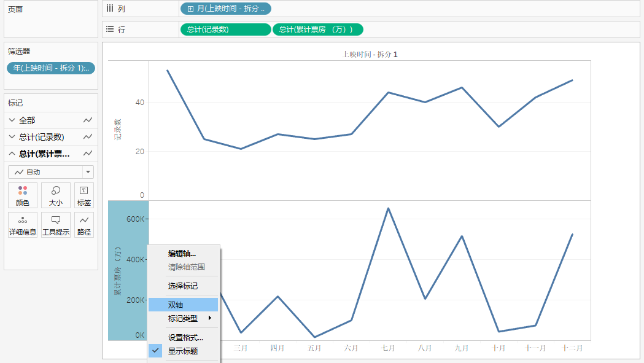Toggle the 显示标题 checked menu item
The width and height of the screenshot is (644, 363).
[183, 351]
